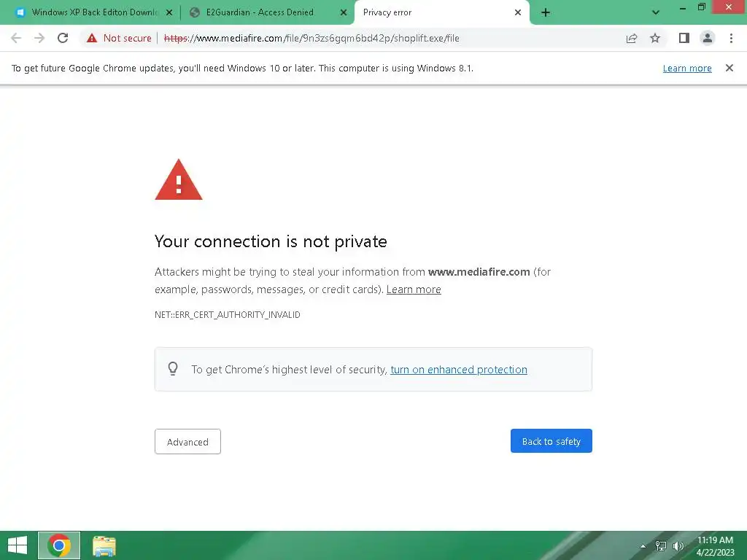Image resolution: width=747 pixels, height=560 pixels.
Task: Close the Privacy error tab
Action: coord(518,13)
